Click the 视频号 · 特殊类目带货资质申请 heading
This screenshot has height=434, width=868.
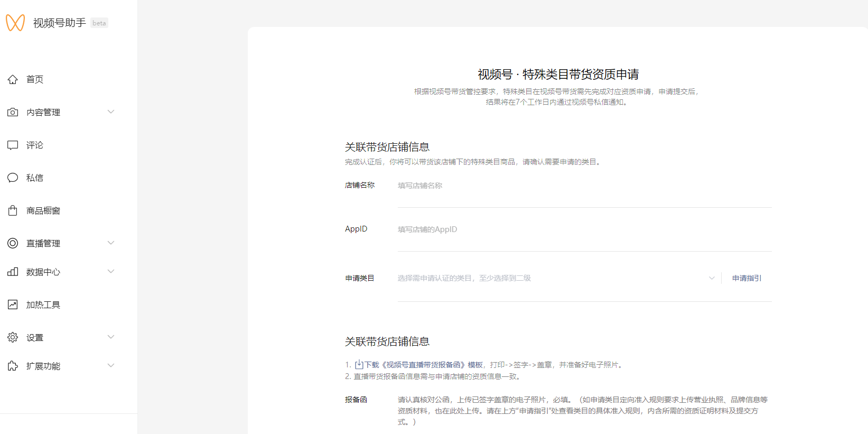558,74
